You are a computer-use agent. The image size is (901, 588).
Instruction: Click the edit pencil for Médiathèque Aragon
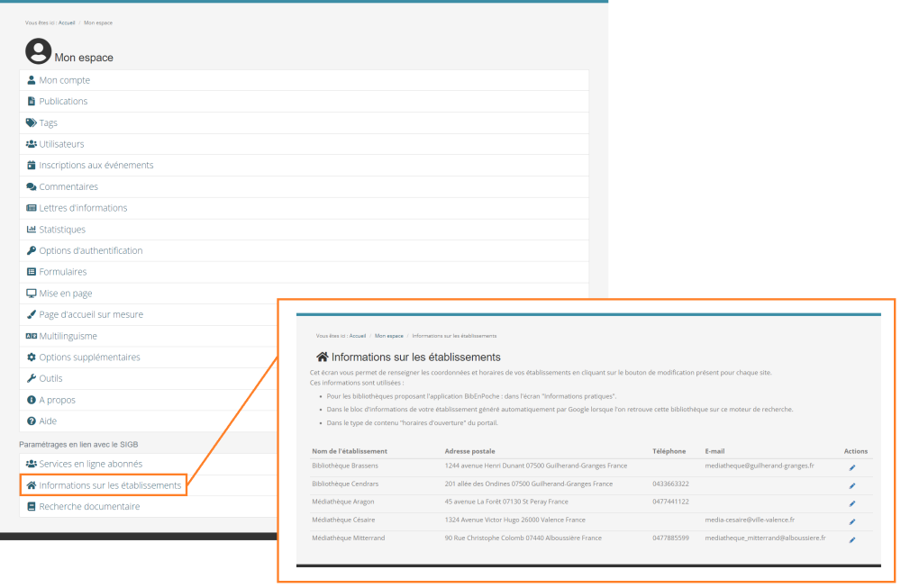(852, 503)
